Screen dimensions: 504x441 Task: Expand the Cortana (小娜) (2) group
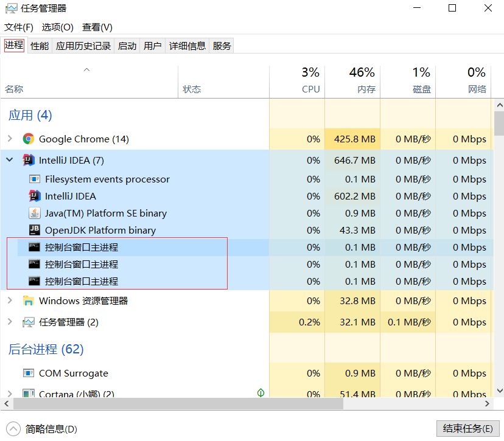[x=10, y=393]
